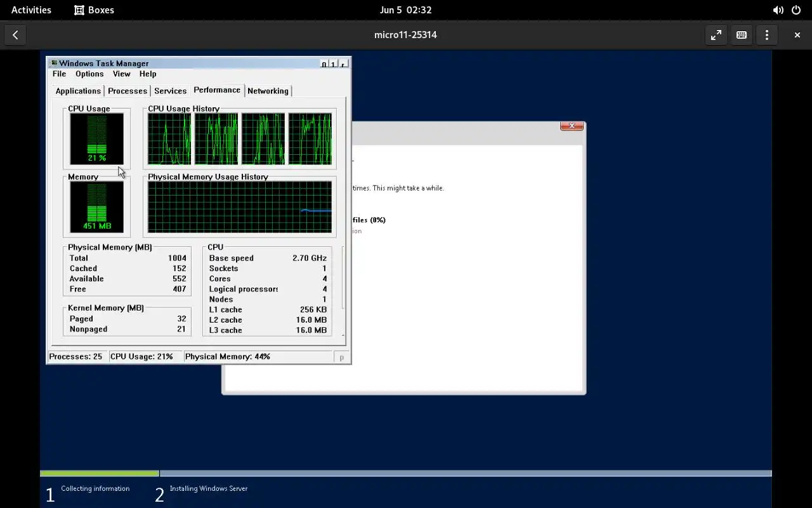Click the third CPU Usage History graph
Viewport: 812px width, 508px height.
(263, 139)
